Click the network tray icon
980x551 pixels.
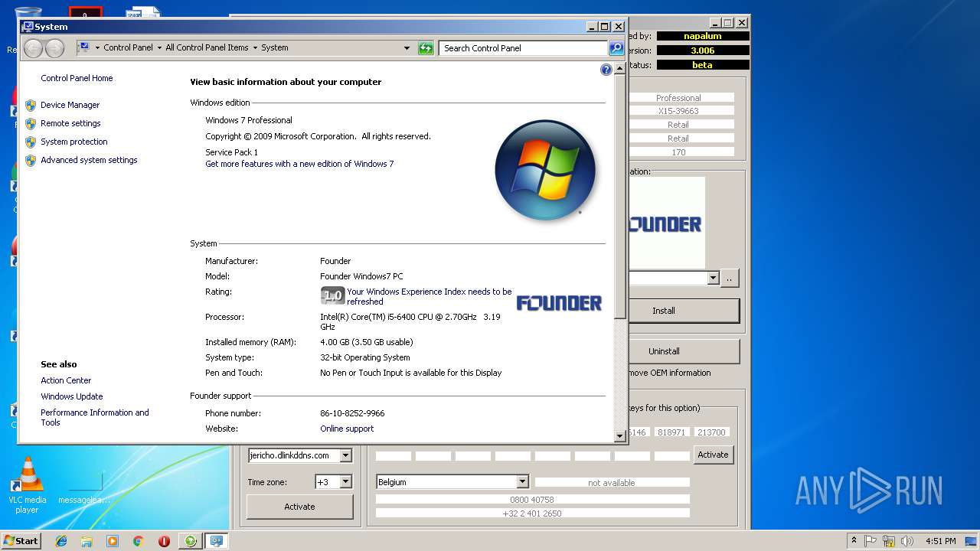(889, 541)
